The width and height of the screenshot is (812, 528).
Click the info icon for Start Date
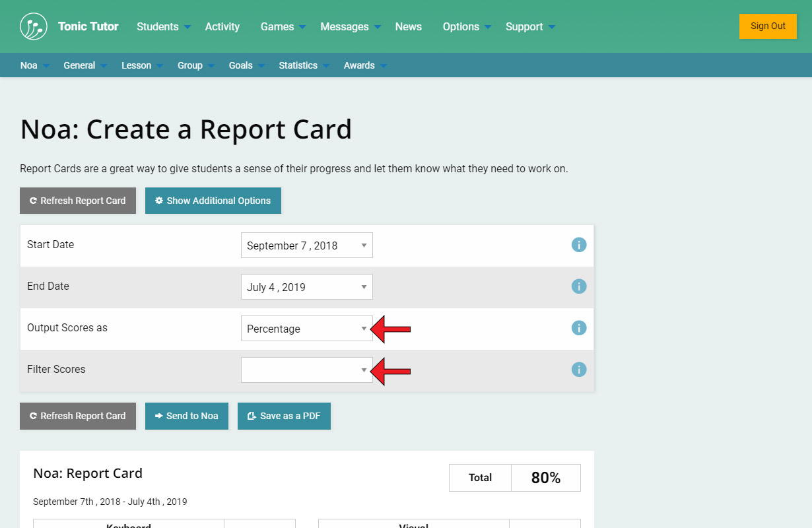pyautogui.click(x=579, y=245)
